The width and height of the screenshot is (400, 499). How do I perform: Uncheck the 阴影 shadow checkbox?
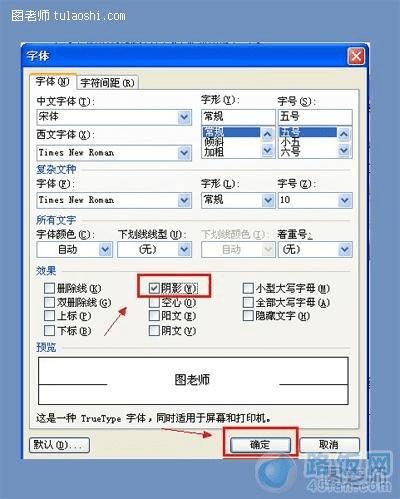(x=154, y=288)
